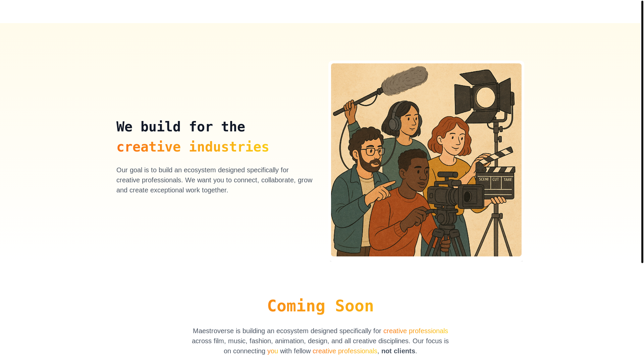Screen dimensions: 644x362
Task: Click the 'Our goal is to build' paragraph
Action: coord(215,180)
